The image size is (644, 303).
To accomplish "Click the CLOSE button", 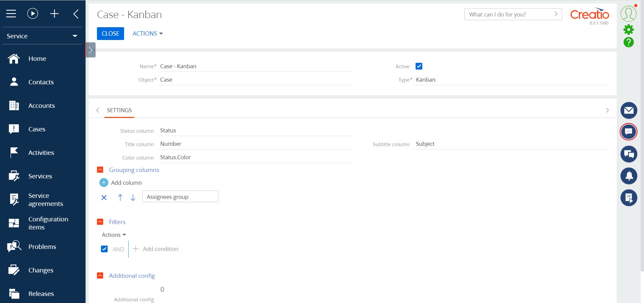I will pyautogui.click(x=110, y=33).
